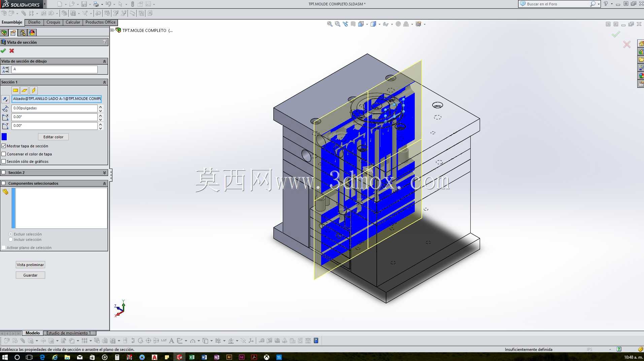Click the Editar color button
644x361 pixels.
point(53,137)
